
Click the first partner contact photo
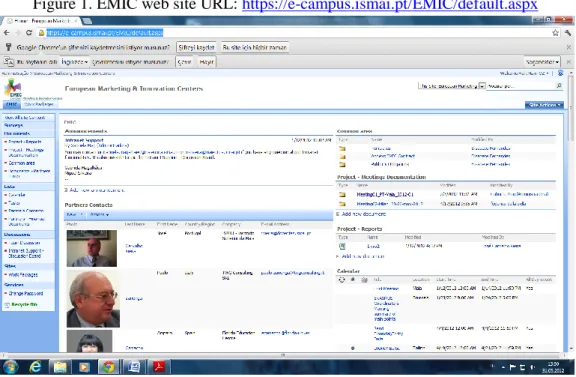[x=92, y=248]
